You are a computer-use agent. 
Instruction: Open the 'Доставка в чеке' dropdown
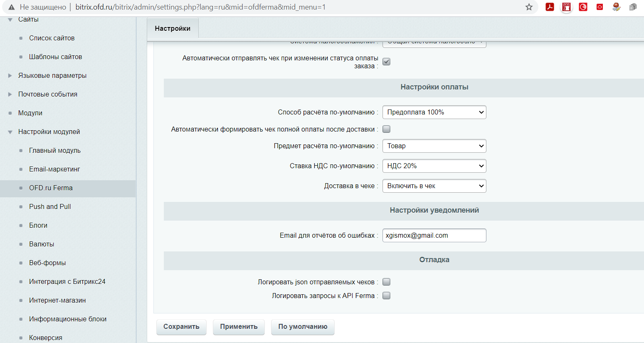coord(434,186)
